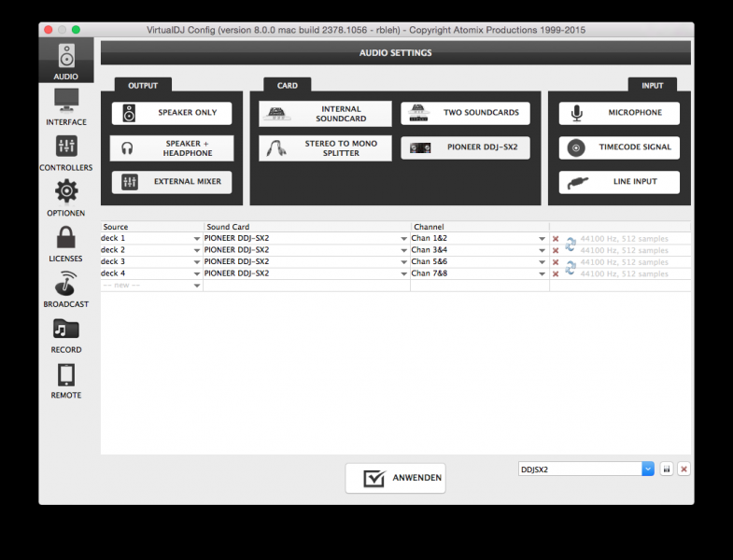Open the deck 4 source dropdown
733x560 pixels.
pyautogui.click(x=197, y=273)
